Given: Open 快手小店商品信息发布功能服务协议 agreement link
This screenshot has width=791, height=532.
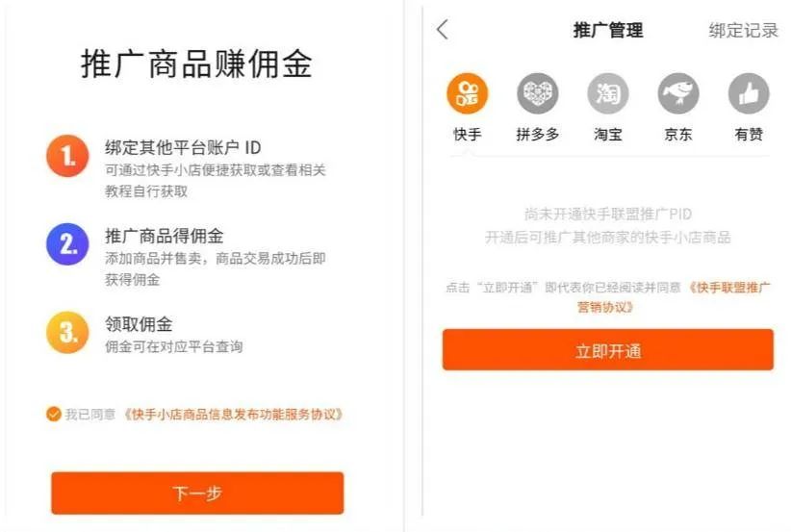Looking at the screenshot, I should pyautogui.click(x=234, y=415).
